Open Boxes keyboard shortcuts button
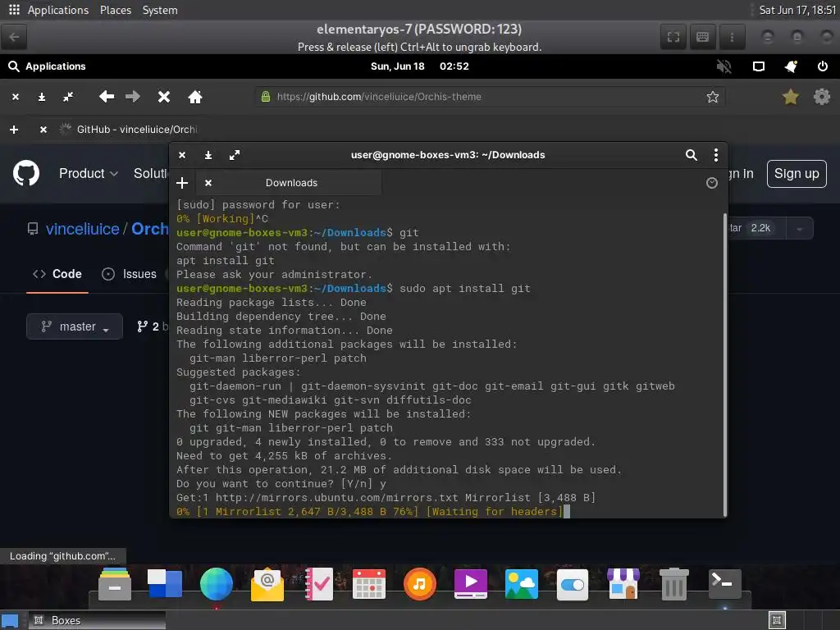 pyautogui.click(x=702, y=37)
